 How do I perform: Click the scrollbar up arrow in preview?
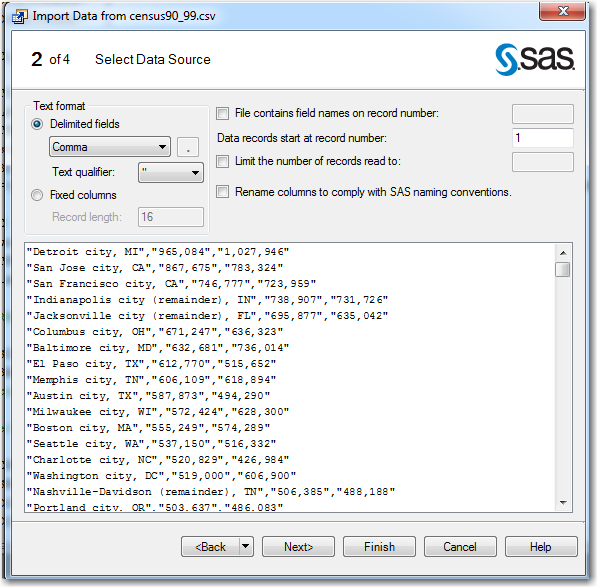563,253
